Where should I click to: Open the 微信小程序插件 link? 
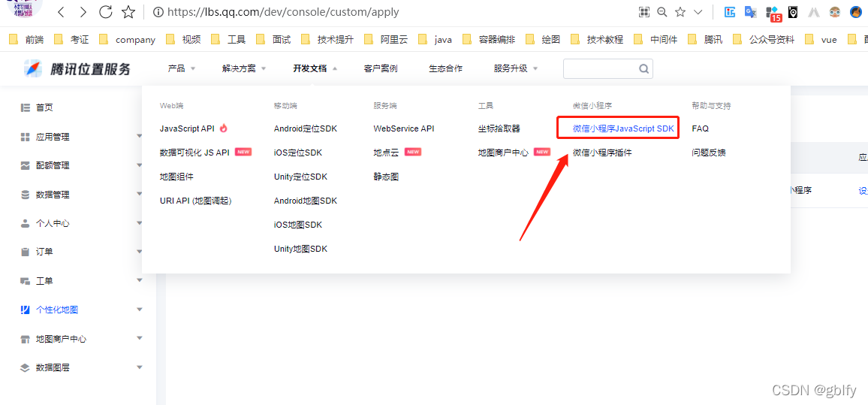pos(602,153)
